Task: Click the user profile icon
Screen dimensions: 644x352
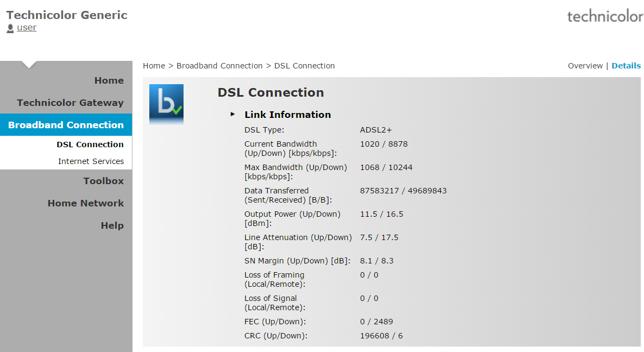Action: [10, 28]
